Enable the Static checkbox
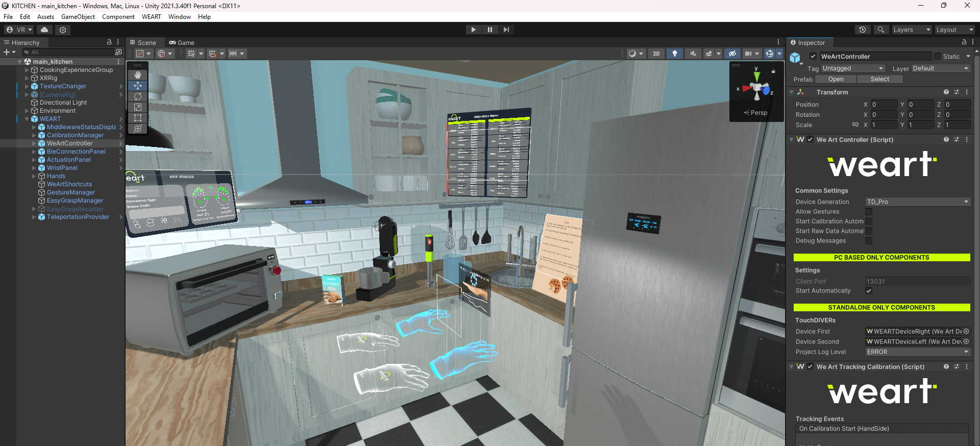Screen dimensions: 980x446 [938, 57]
